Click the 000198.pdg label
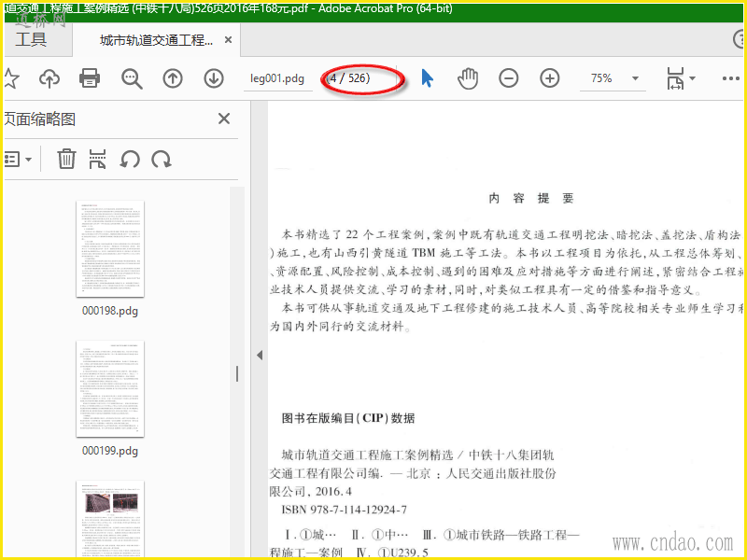747x560 pixels. [110, 311]
